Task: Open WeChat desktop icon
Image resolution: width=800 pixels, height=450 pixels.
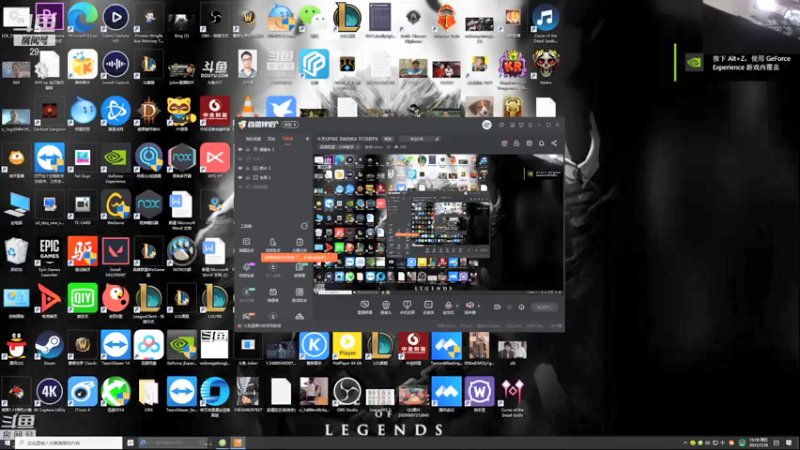Action: point(313,19)
